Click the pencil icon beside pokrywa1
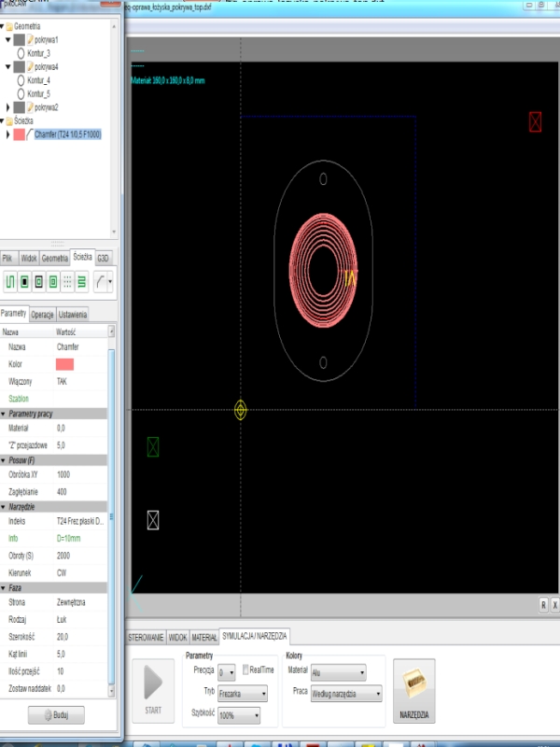 pos(30,39)
